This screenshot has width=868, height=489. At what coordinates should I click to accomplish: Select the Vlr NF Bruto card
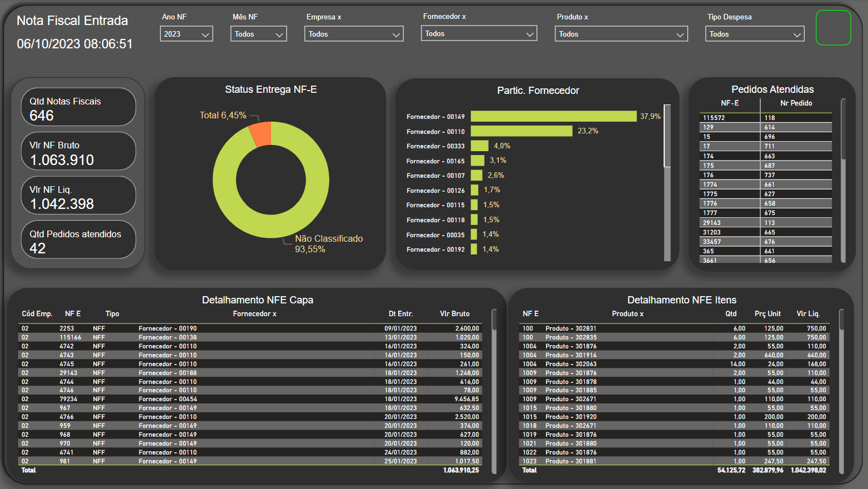pyautogui.click(x=78, y=151)
